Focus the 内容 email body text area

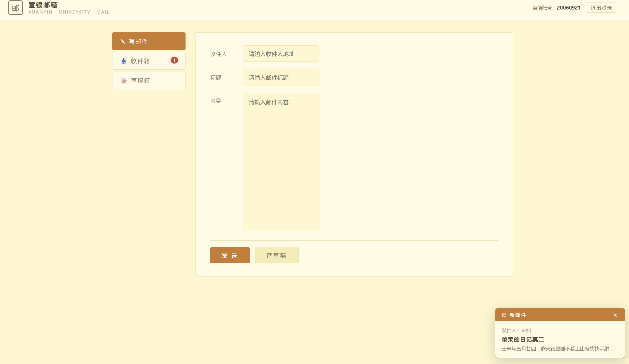click(x=281, y=162)
